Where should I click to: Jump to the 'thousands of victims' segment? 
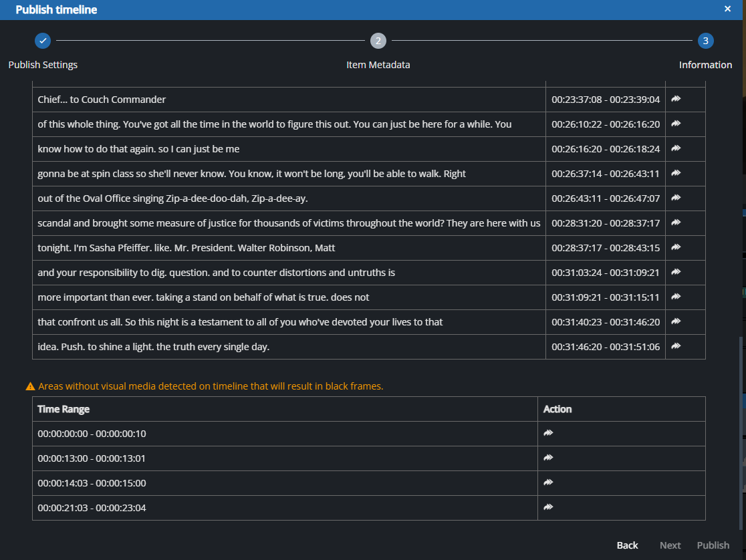point(675,223)
